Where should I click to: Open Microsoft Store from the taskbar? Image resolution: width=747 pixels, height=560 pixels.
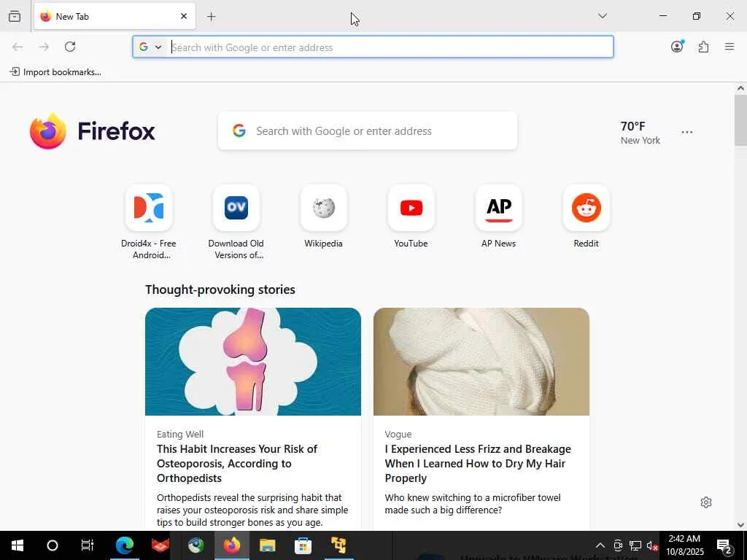click(x=303, y=545)
